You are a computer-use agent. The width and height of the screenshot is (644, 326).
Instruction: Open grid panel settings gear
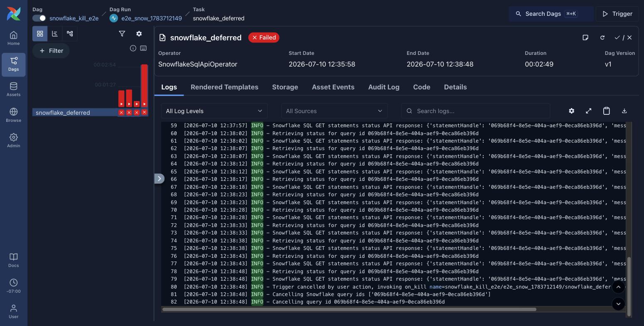coord(139,34)
